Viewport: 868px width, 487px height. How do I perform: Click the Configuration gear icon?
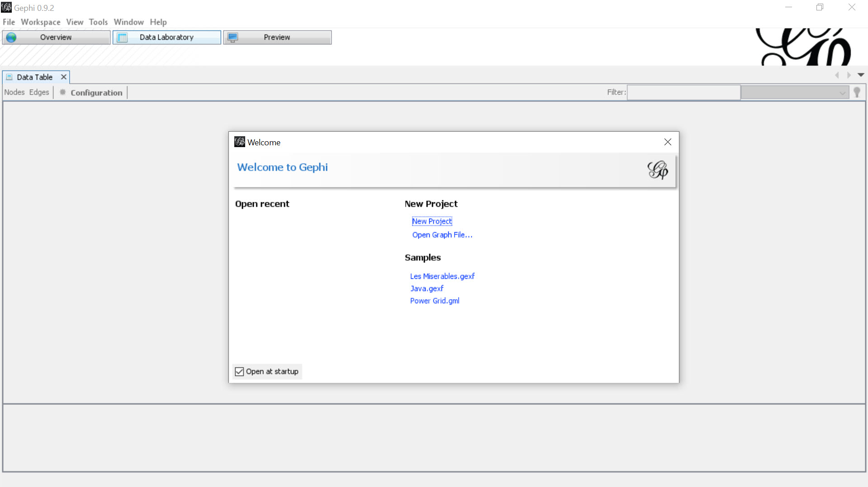click(x=63, y=92)
